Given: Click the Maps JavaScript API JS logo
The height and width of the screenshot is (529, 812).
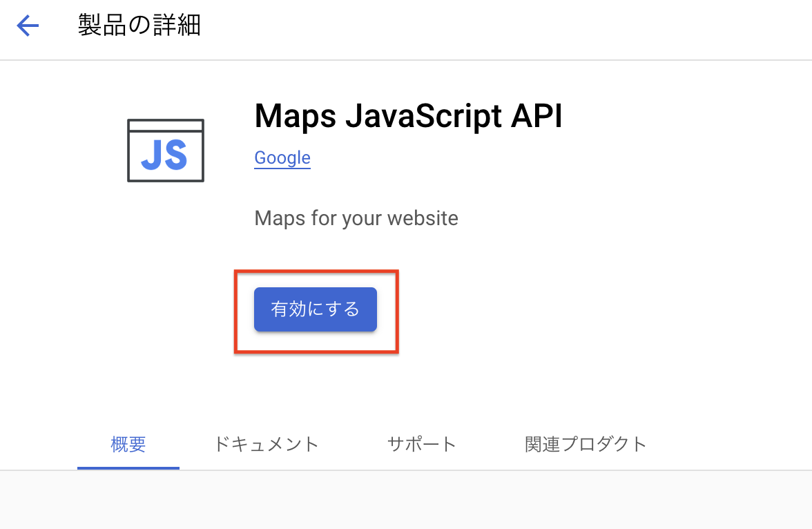Looking at the screenshot, I should click(x=165, y=150).
